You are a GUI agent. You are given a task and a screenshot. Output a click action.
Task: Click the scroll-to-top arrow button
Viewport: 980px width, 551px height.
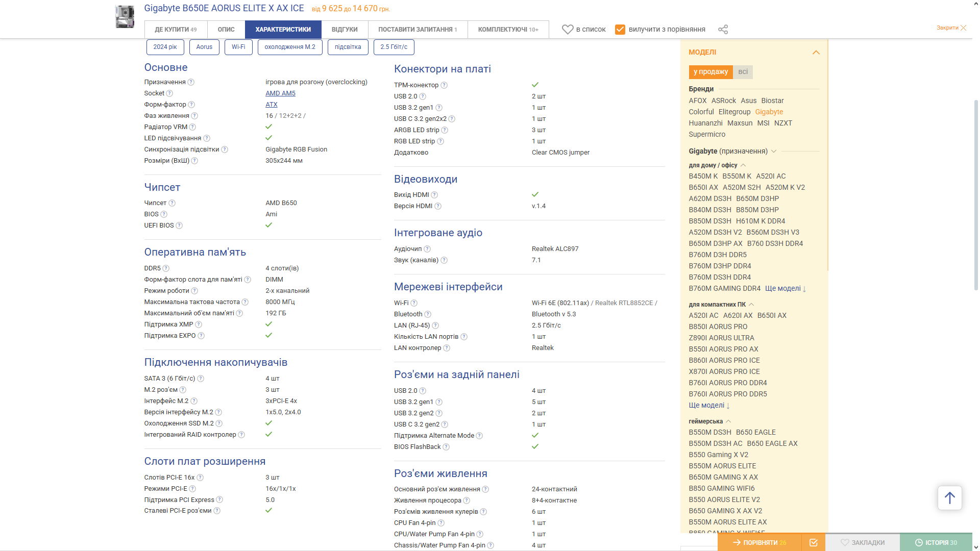[x=949, y=497]
